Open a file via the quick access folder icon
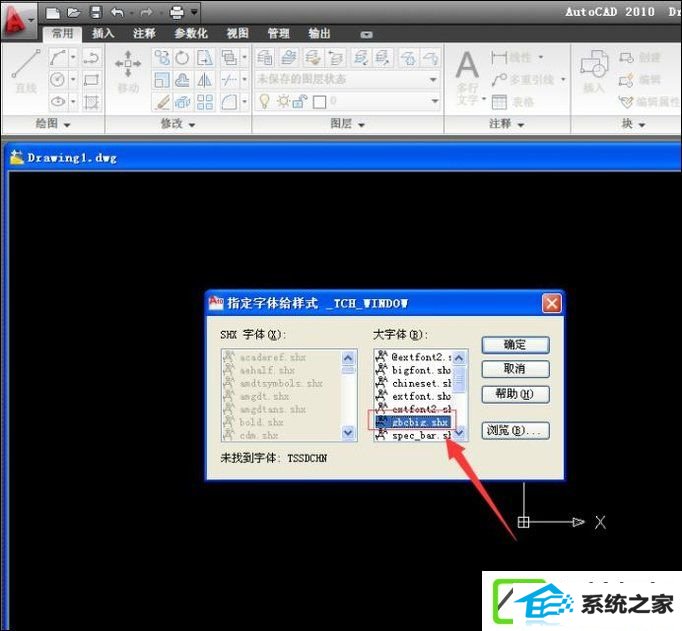Screen dimensions: 682x631 click(x=74, y=12)
